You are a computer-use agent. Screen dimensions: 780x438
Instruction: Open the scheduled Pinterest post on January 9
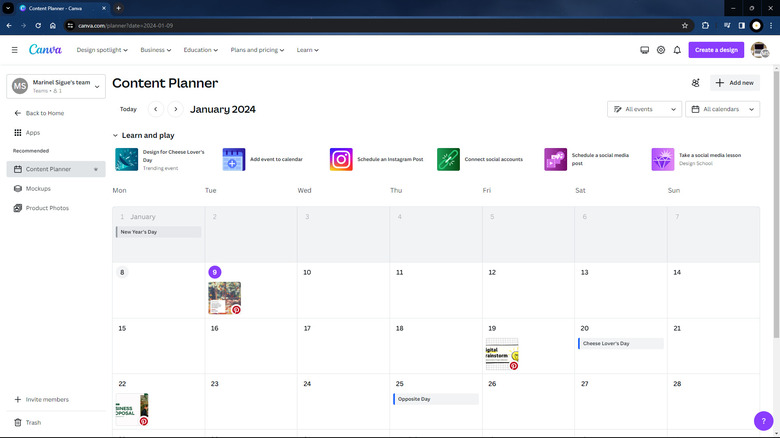pyautogui.click(x=224, y=298)
